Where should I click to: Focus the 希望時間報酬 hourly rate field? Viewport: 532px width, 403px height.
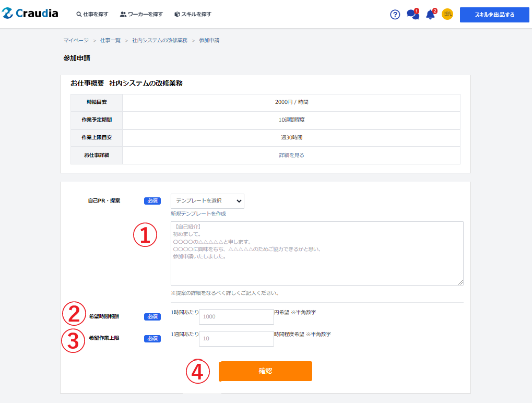click(x=236, y=316)
